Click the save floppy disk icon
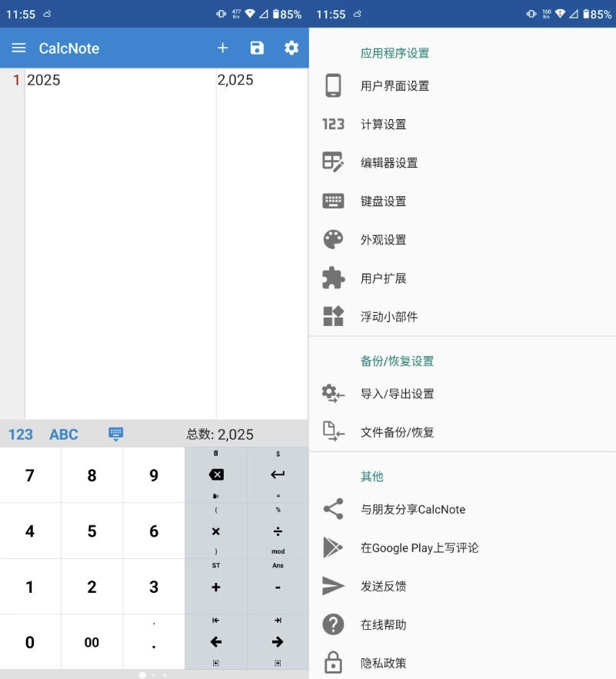 pos(257,48)
